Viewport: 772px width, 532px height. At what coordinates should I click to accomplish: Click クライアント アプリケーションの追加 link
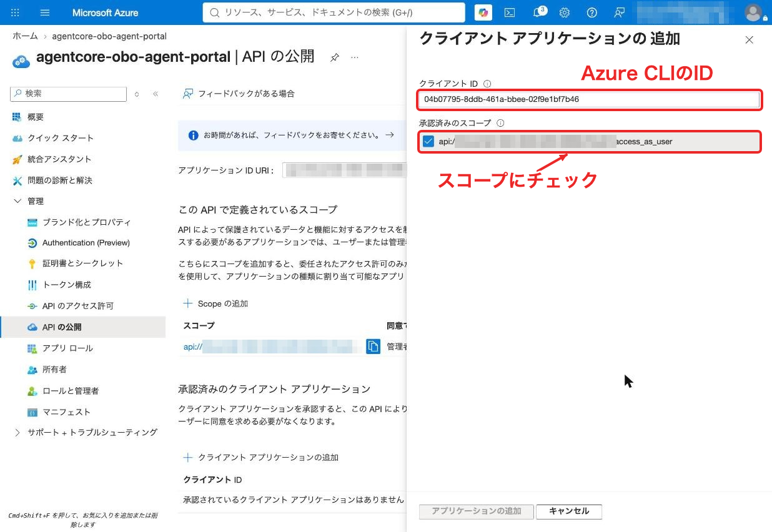(x=260, y=458)
